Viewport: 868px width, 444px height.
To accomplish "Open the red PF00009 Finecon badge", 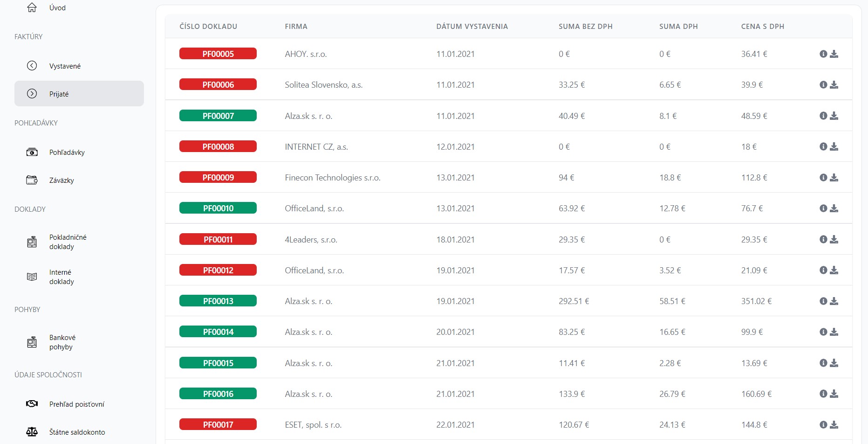I will [x=218, y=178].
